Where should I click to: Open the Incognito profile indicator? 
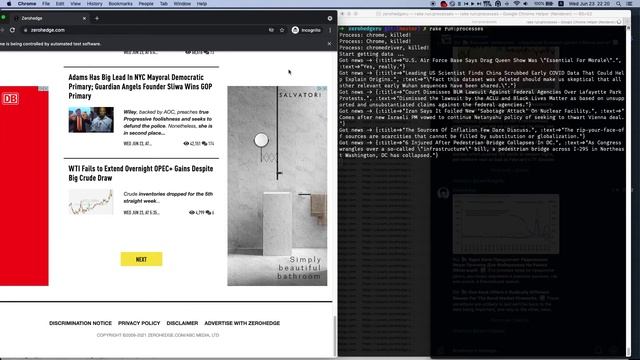click(306, 30)
